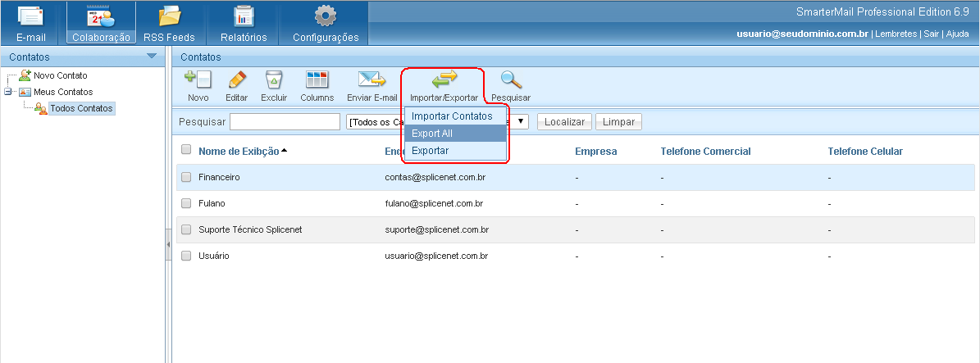Check the Financeiro contact checkbox
This screenshot has height=363, width=980.
186,177
